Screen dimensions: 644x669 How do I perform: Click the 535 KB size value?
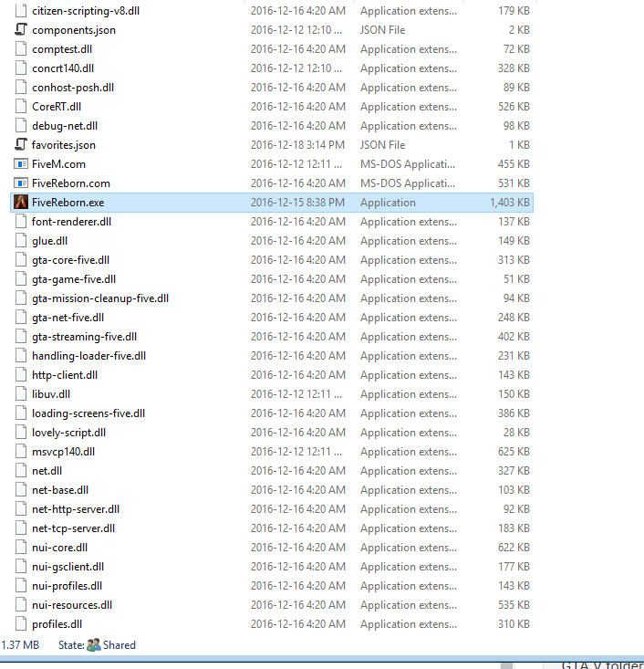click(514, 605)
